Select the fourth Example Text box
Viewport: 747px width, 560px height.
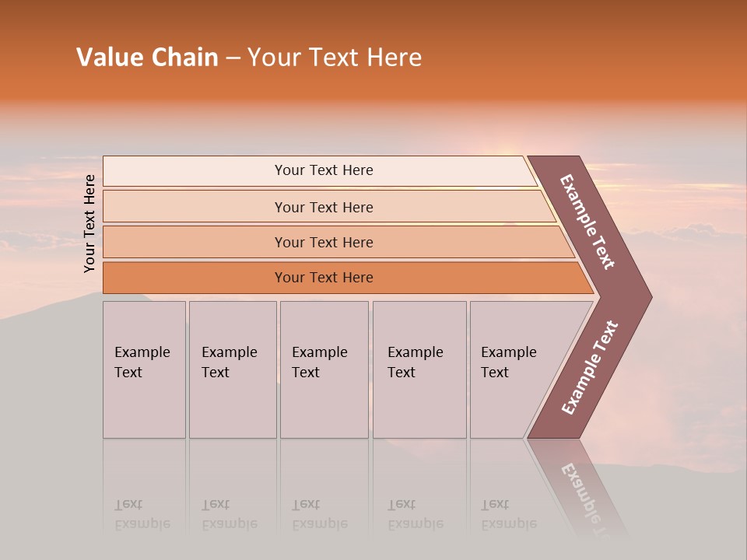419,369
